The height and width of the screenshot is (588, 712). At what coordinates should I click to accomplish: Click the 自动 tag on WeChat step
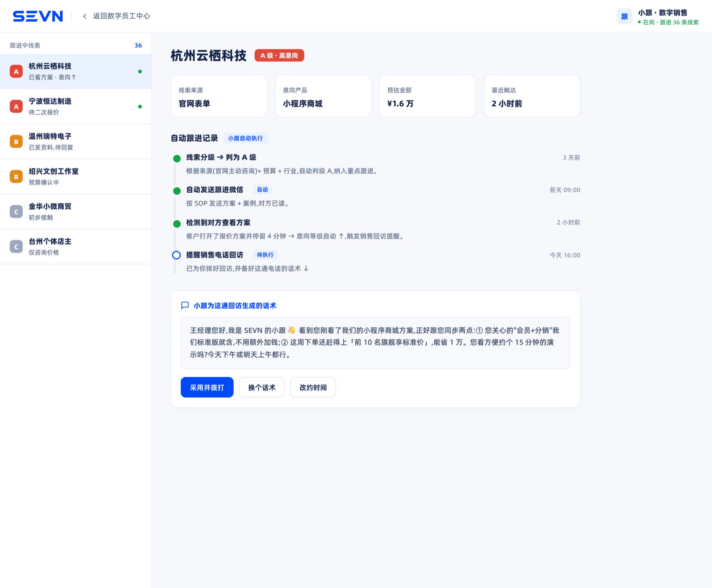pyautogui.click(x=262, y=190)
